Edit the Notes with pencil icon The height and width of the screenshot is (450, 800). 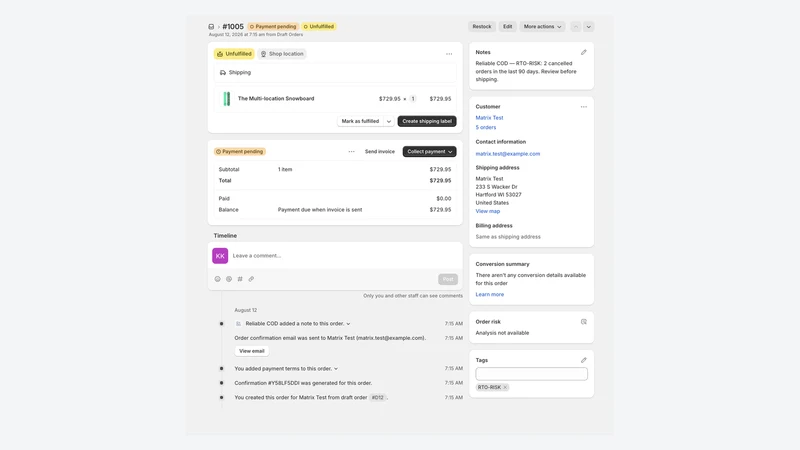tap(584, 52)
